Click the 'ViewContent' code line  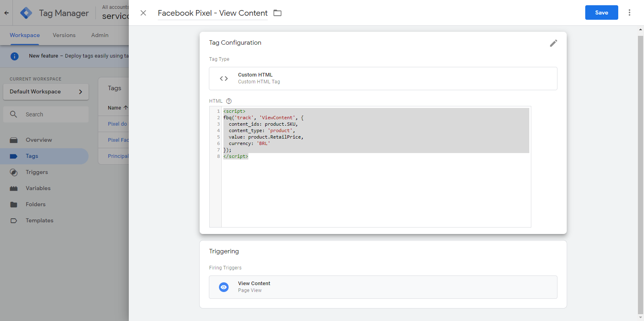pyautogui.click(x=264, y=118)
